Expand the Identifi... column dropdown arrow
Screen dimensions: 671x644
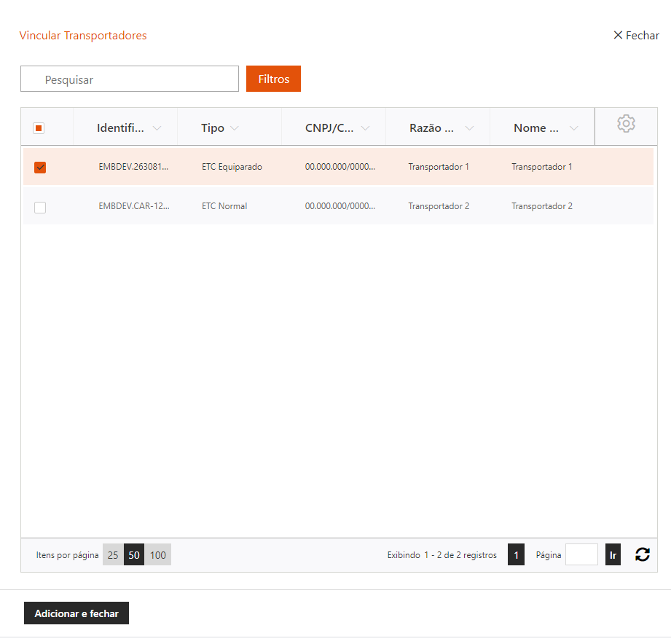tap(157, 129)
